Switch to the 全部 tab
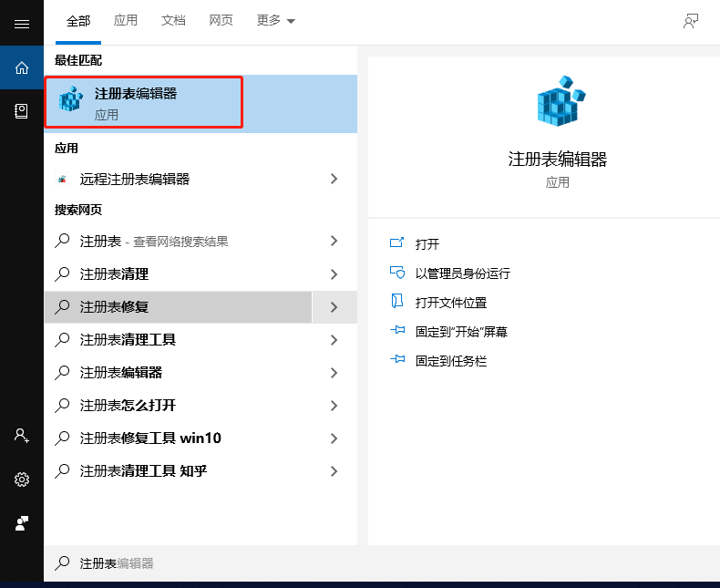The image size is (720, 588). (x=78, y=21)
